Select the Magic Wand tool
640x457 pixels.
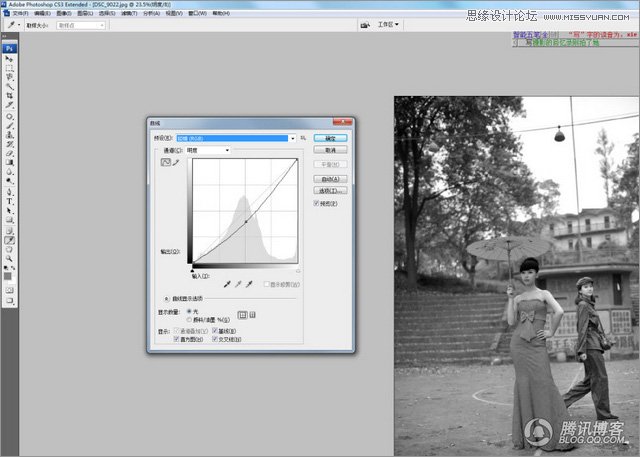point(9,86)
